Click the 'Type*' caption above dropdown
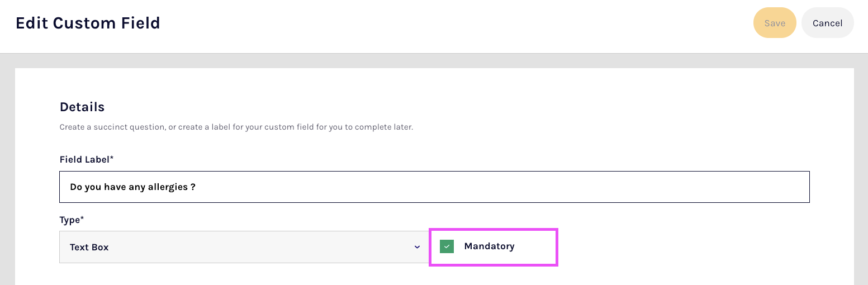 (71, 220)
